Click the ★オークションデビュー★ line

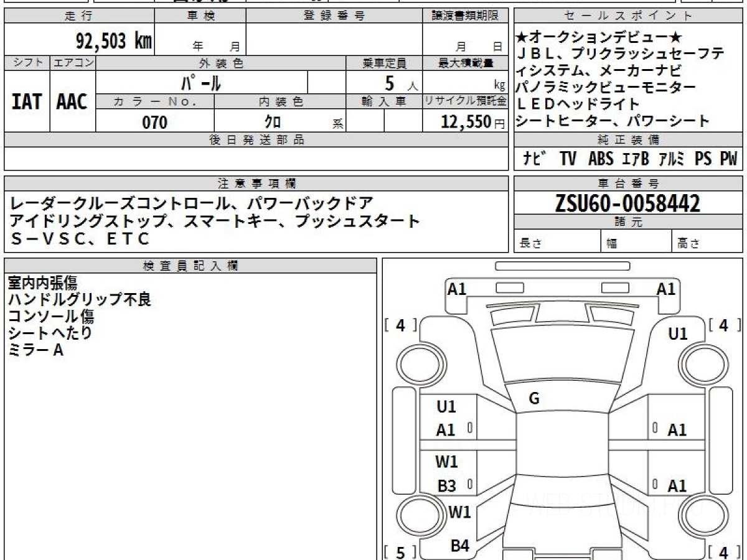(x=599, y=39)
